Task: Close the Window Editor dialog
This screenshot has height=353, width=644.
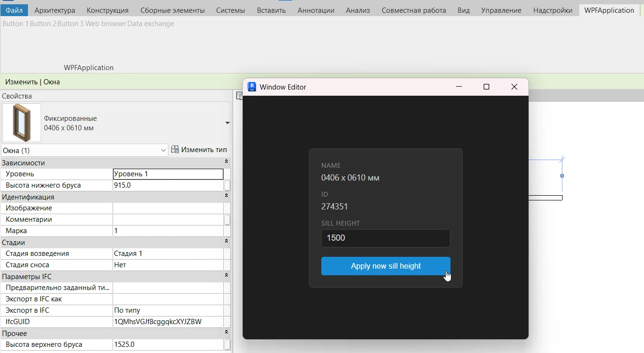Action: tap(514, 87)
